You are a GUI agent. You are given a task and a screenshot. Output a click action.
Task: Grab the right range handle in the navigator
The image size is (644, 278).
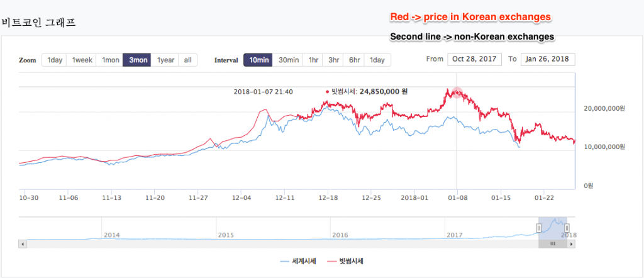point(567,228)
